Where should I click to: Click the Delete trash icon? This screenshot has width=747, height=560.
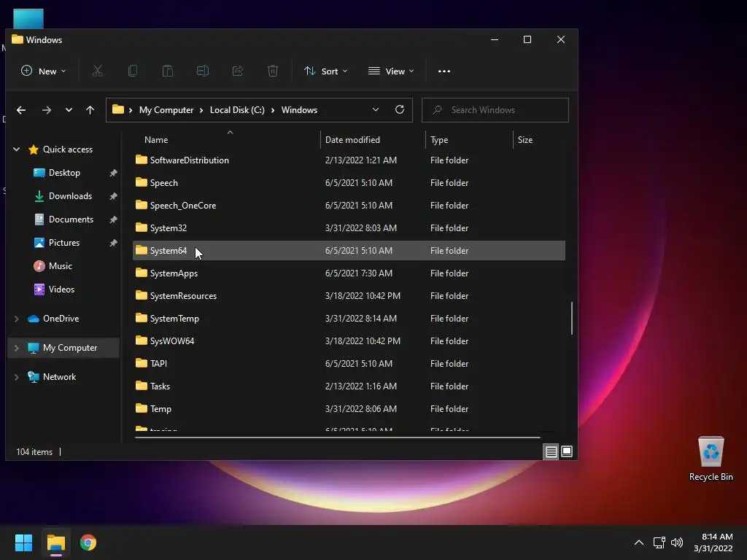click(273, 71)
